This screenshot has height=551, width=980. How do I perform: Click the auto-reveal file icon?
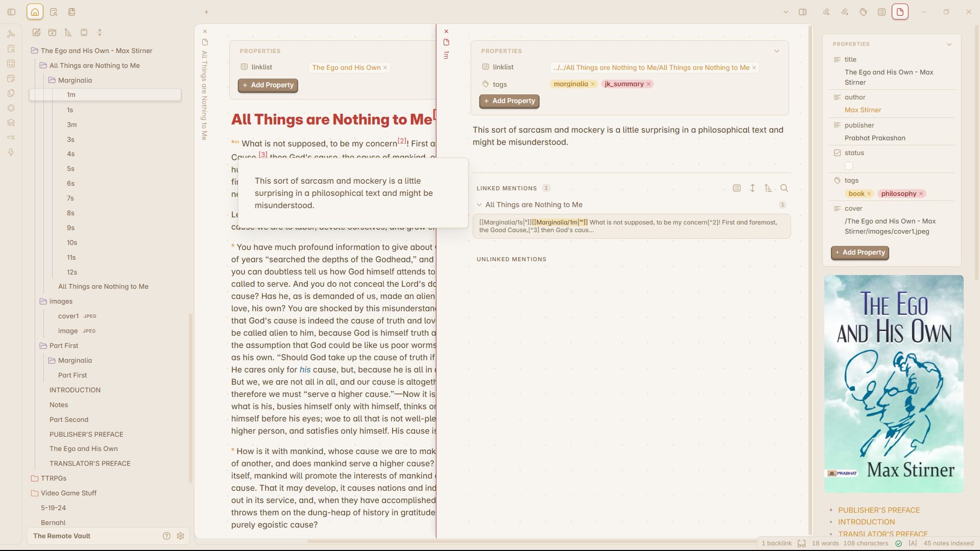click(84, 33)
